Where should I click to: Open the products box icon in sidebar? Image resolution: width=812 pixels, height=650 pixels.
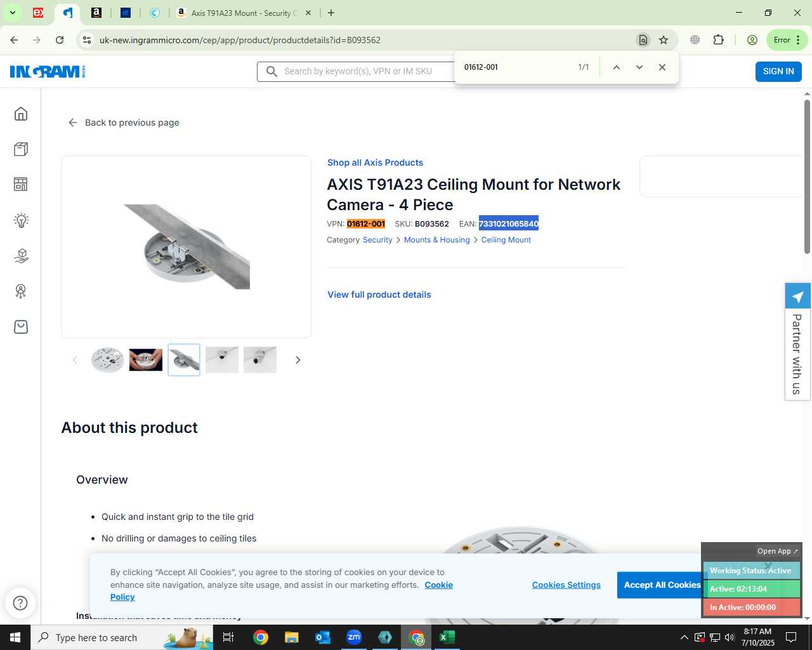[21, 149]
